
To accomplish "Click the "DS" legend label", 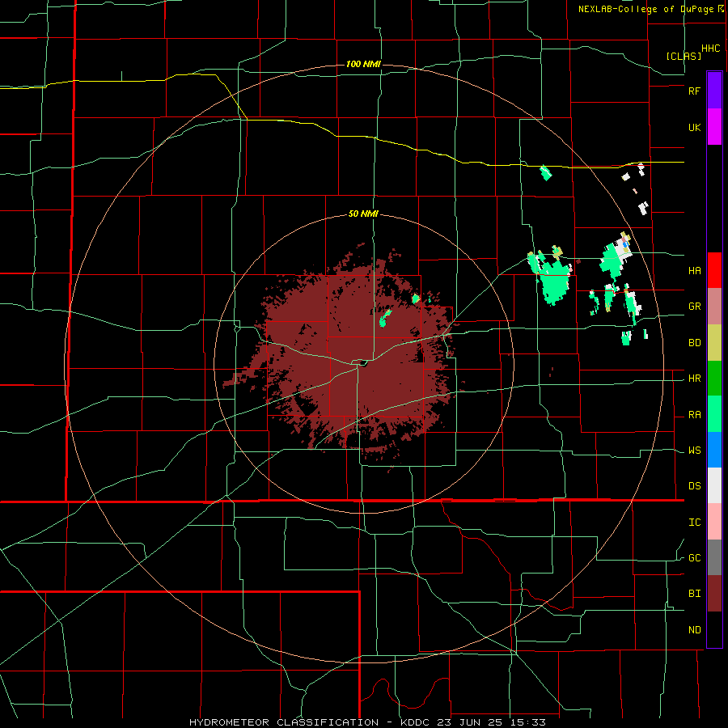I will coord(695,485).
